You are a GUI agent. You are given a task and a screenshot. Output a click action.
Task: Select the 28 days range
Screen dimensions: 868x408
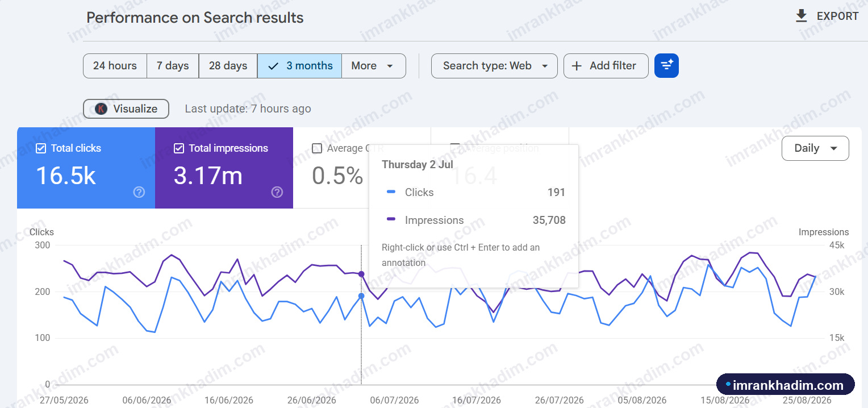click(228, 66)
